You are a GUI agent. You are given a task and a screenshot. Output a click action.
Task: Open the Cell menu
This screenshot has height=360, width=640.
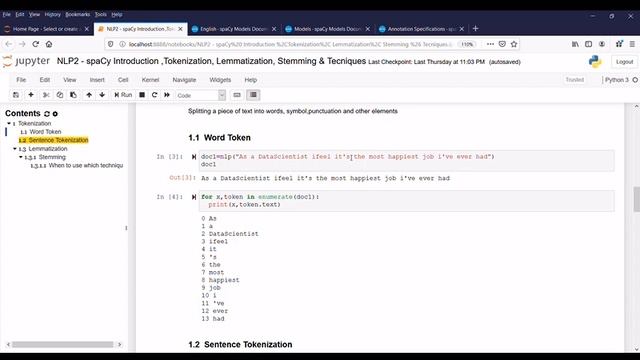[x=123, y=80]
